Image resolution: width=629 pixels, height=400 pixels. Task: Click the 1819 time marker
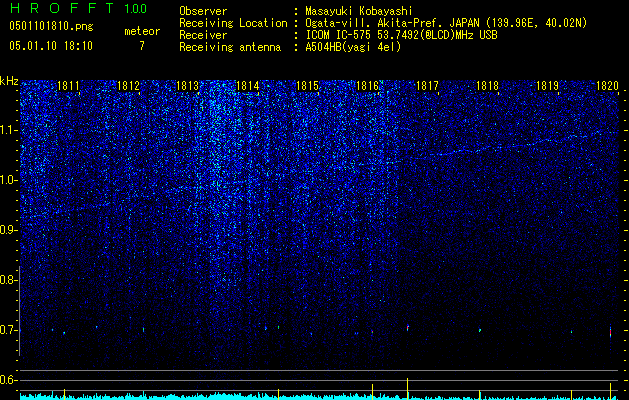click(548, 86)
